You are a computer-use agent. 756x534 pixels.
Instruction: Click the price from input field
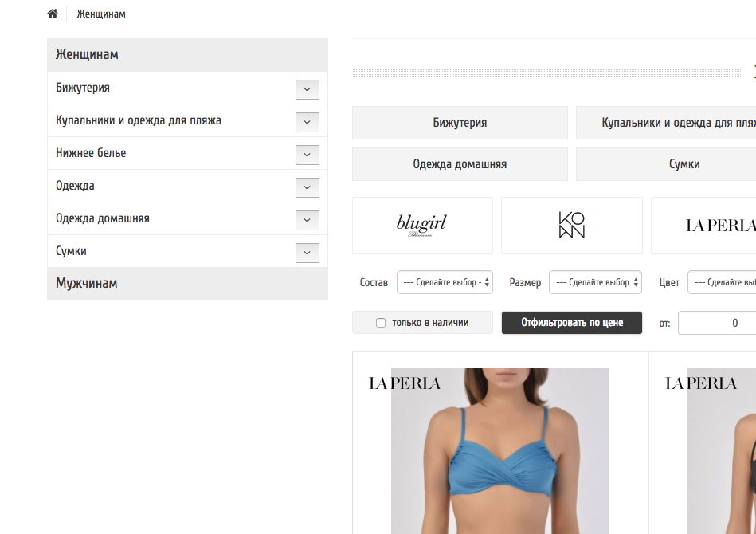(717, 323)
